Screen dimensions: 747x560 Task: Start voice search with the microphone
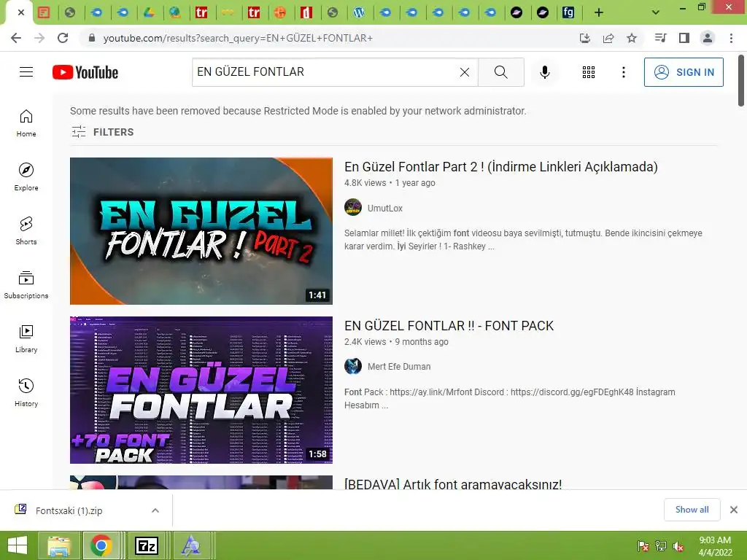[544, 72]
